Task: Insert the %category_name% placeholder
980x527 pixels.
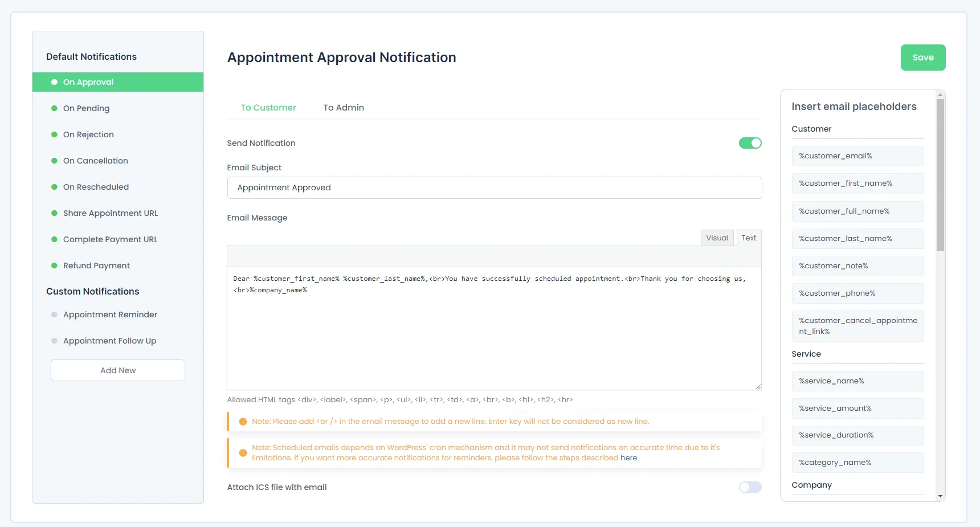Action: tap(857, 463)
